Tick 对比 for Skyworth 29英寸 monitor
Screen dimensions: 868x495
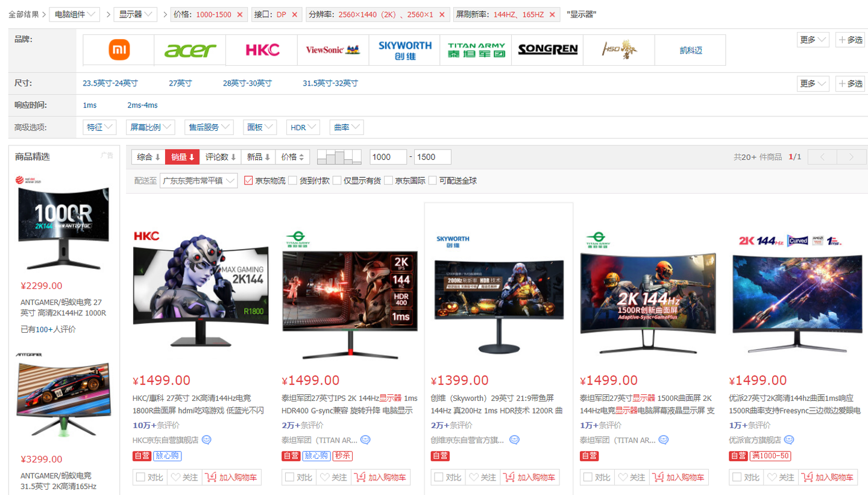tap(439, 478)
